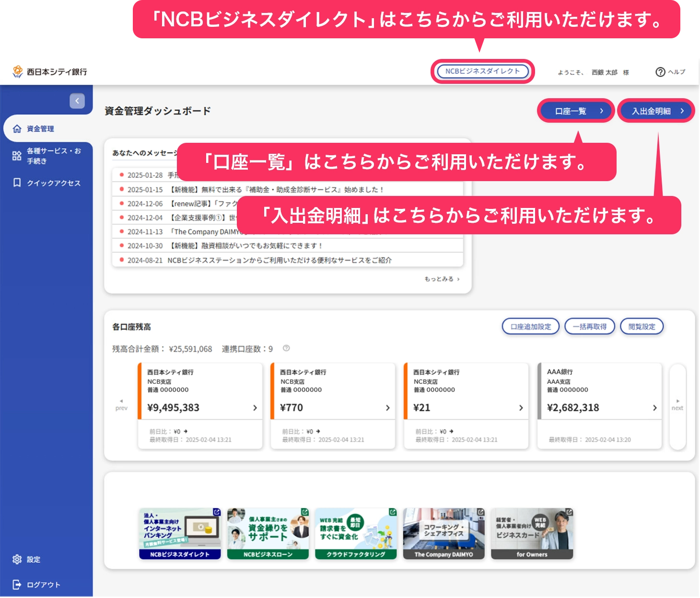700x598 pixels.
Task: Click the NCBビジネスローン banner thumbnail
Action: 268,534
